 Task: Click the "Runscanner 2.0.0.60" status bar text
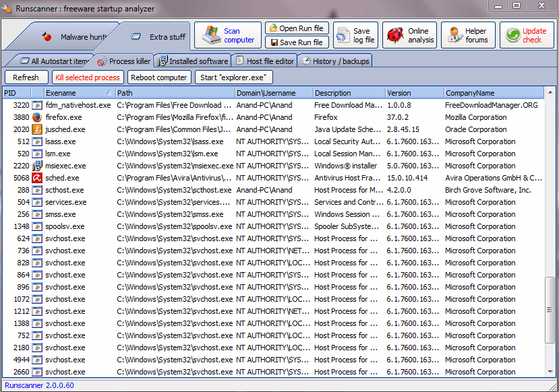click(39, 385)
